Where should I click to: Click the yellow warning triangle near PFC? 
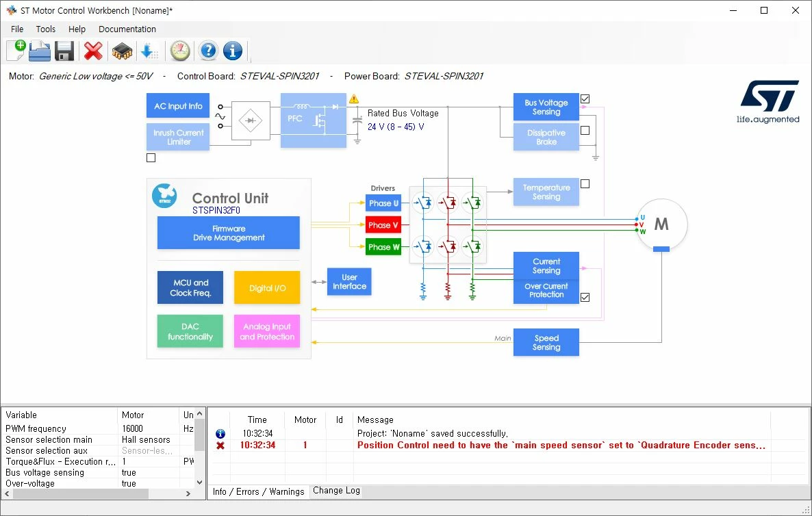(x=354, y=99)
